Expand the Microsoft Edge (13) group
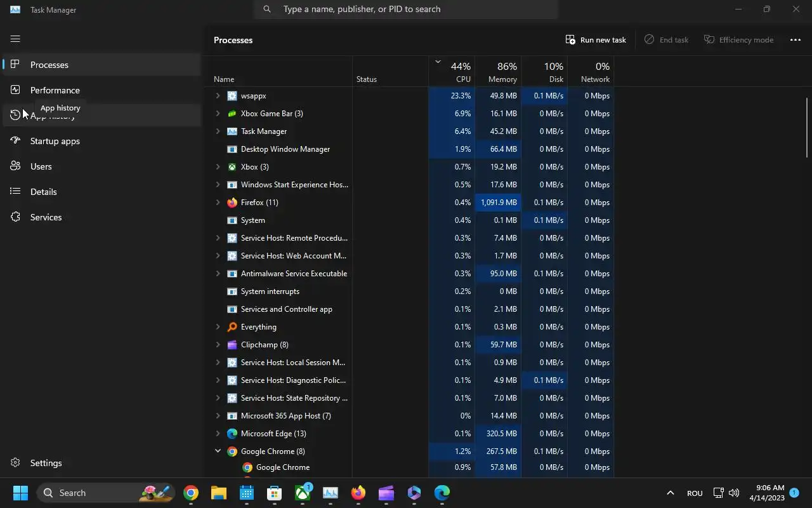Screen dimensions: 812x508 (218, 434)
